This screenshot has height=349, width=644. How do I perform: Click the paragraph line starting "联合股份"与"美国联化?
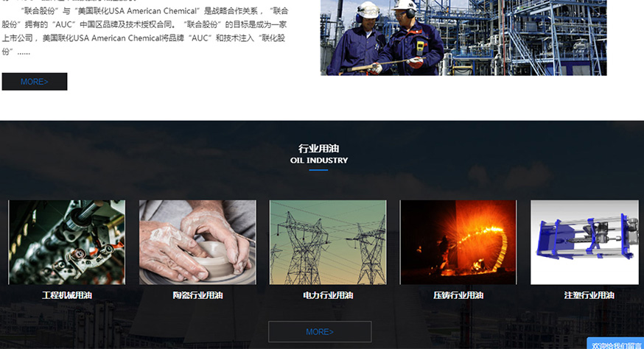coord(155,11)
